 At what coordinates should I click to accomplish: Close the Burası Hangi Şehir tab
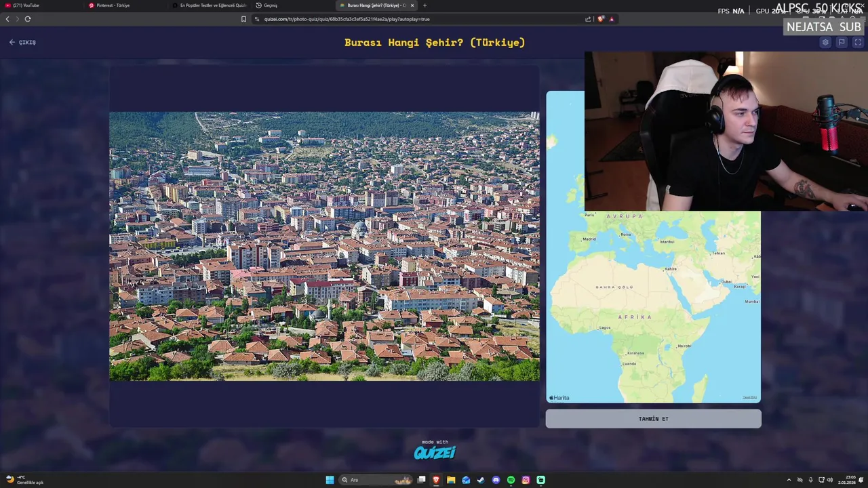click(x=412, y=5)
